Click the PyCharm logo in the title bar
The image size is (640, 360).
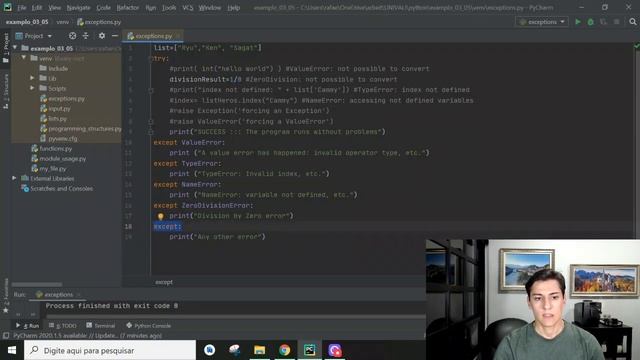(x=7, y=7)
